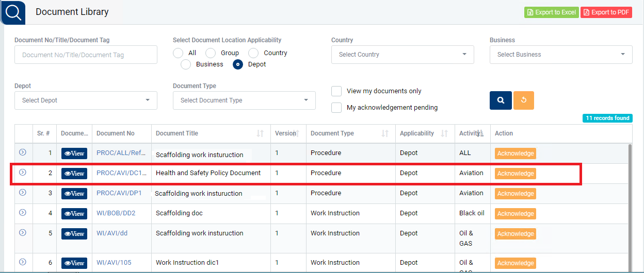Image resolution: width=644 pixels, height=273 pixels.
Task: Sort by Document Type column arrows
Action: (x=385, y=133)
